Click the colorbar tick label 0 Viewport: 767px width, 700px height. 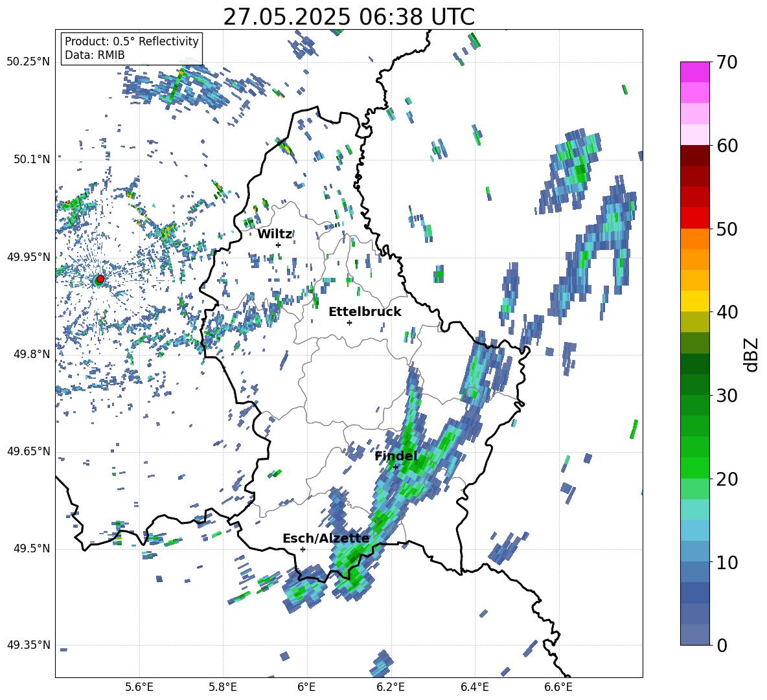[722, 646]
